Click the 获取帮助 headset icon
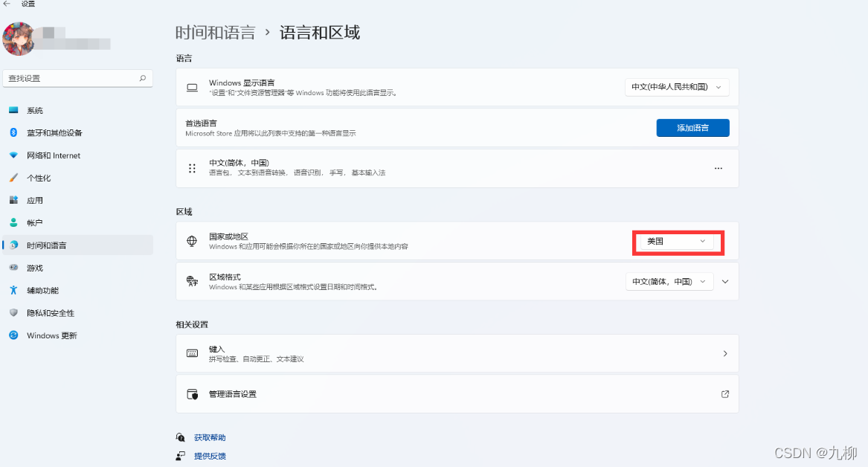This screenshot has height=467, width=868. click(181, 437)
